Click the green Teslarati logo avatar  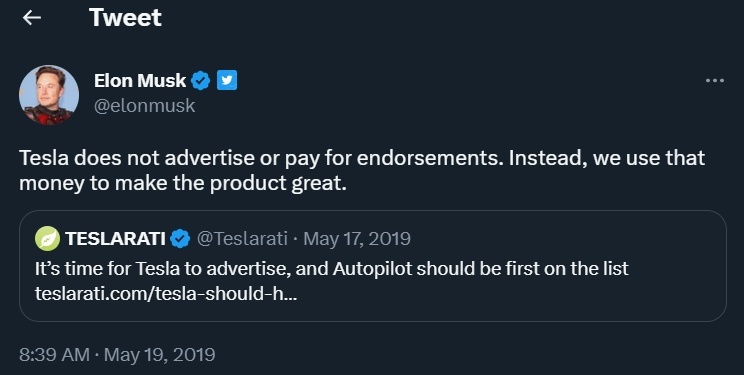[x=47, y=238]
